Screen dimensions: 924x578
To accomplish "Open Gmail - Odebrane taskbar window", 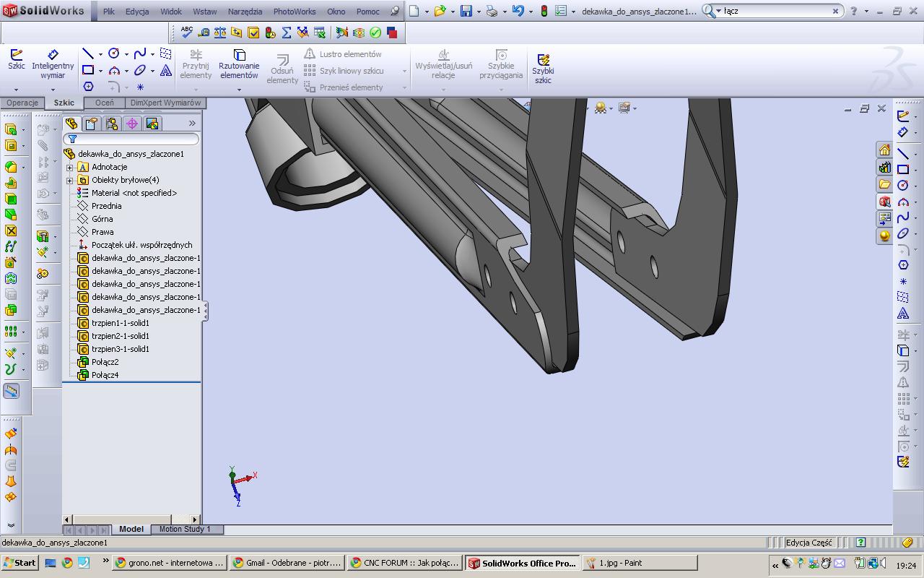I will pyautogui.click(x=287, y=563).
